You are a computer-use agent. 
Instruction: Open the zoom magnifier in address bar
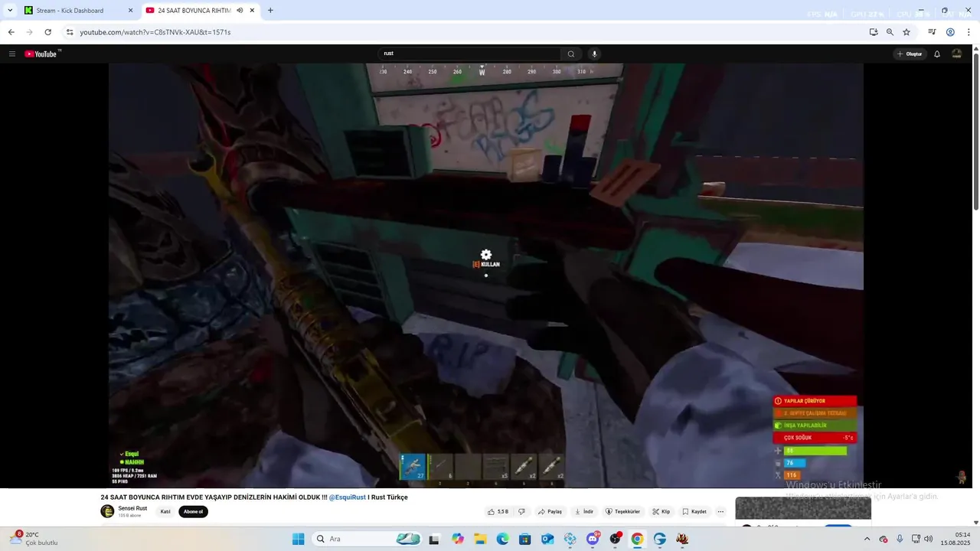pyautogui.click(x=890, y=32)
